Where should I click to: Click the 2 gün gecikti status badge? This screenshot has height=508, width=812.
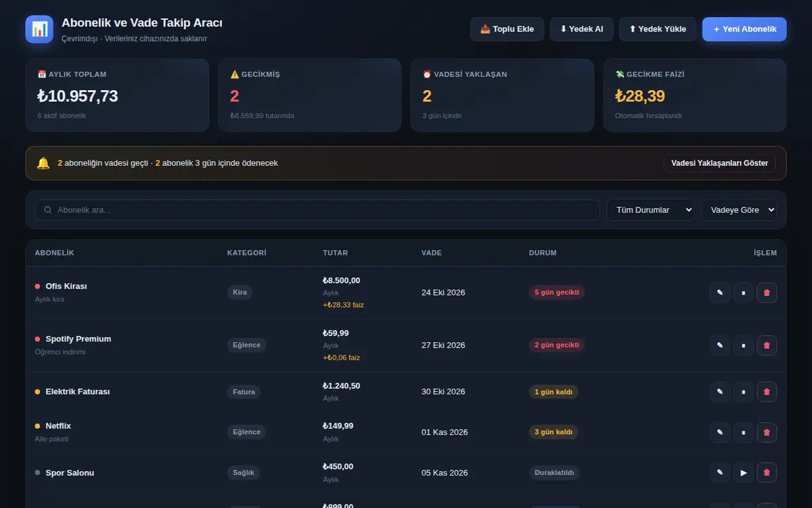[557, 345]
